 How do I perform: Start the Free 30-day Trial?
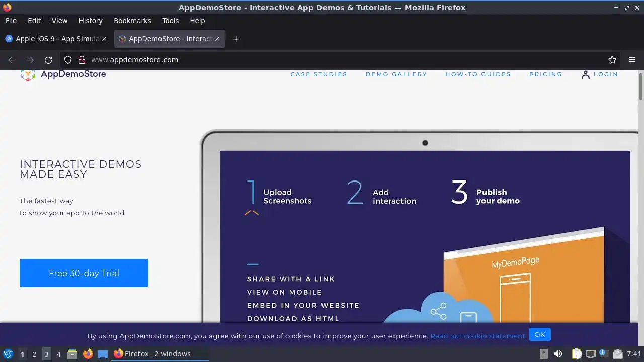pos(84,273)
